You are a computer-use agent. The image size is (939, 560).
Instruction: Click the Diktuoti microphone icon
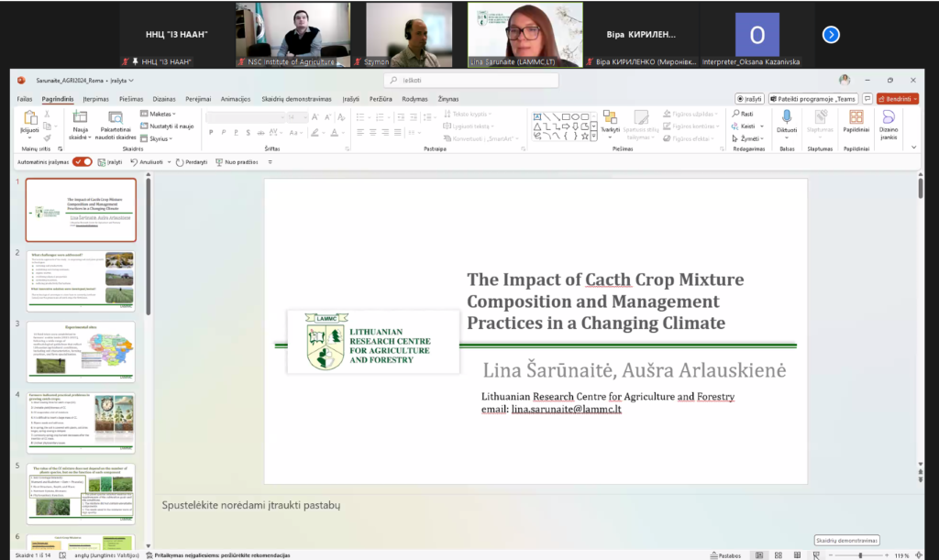tap(786, 117)
